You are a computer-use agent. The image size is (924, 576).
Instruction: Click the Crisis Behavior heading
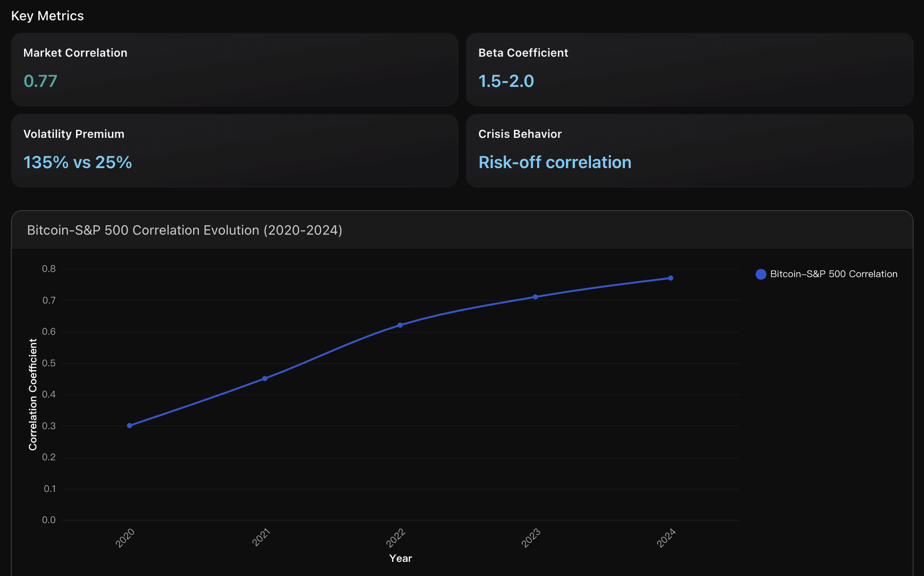[x=520, y=134]
